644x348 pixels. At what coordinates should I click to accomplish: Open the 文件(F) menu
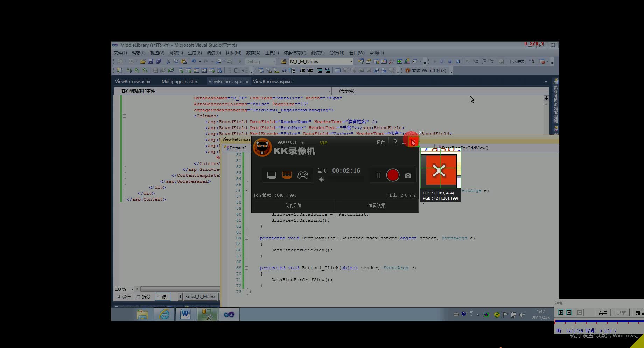120,53
